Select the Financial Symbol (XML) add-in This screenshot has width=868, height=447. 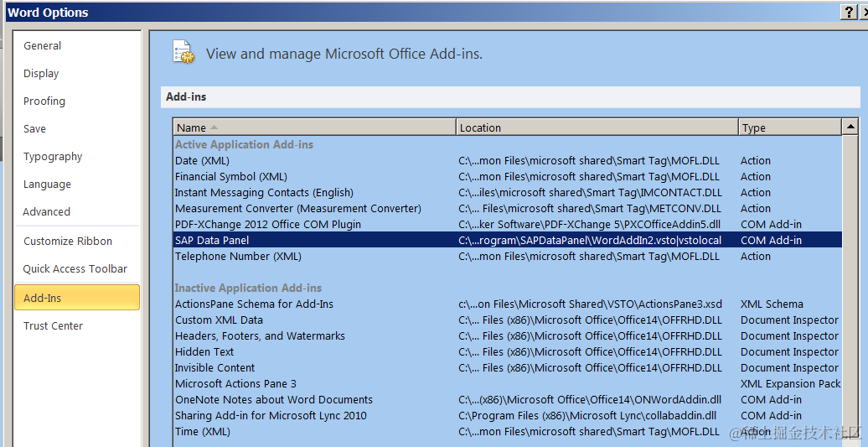pos(508,177)
